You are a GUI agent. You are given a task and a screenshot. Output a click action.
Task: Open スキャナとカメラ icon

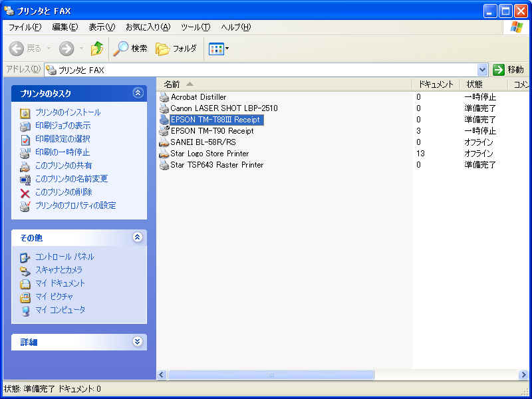25,271
